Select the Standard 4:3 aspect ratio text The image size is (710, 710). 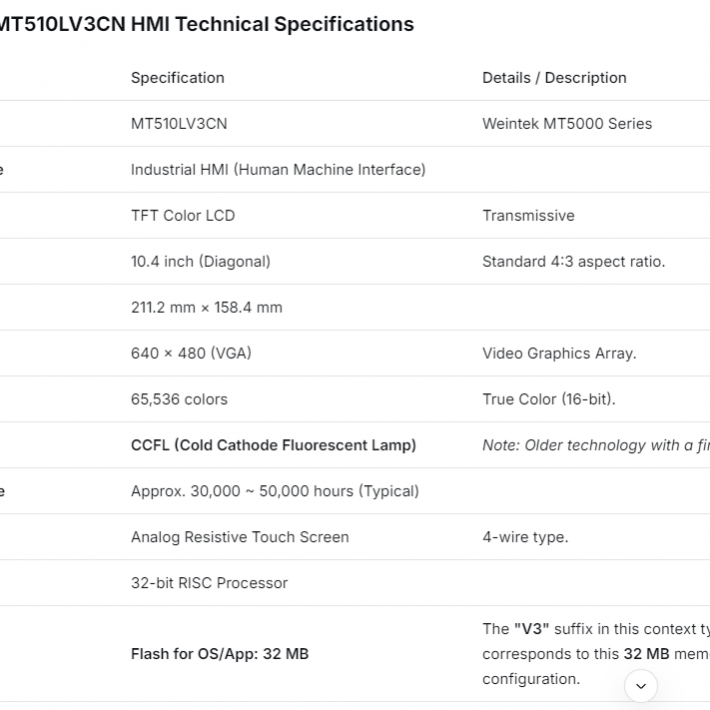tap(573, 262)
